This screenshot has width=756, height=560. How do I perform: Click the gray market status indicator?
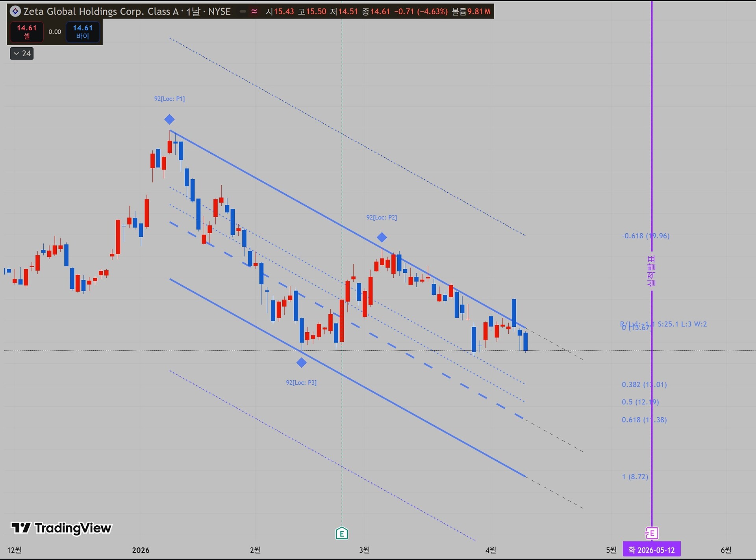(243, 11)
